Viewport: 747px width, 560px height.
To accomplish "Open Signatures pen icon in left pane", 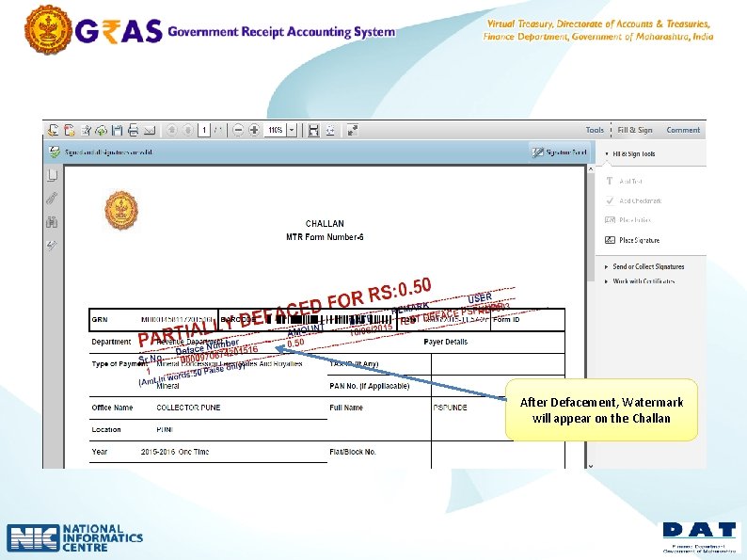I will [x=53, y=245].
